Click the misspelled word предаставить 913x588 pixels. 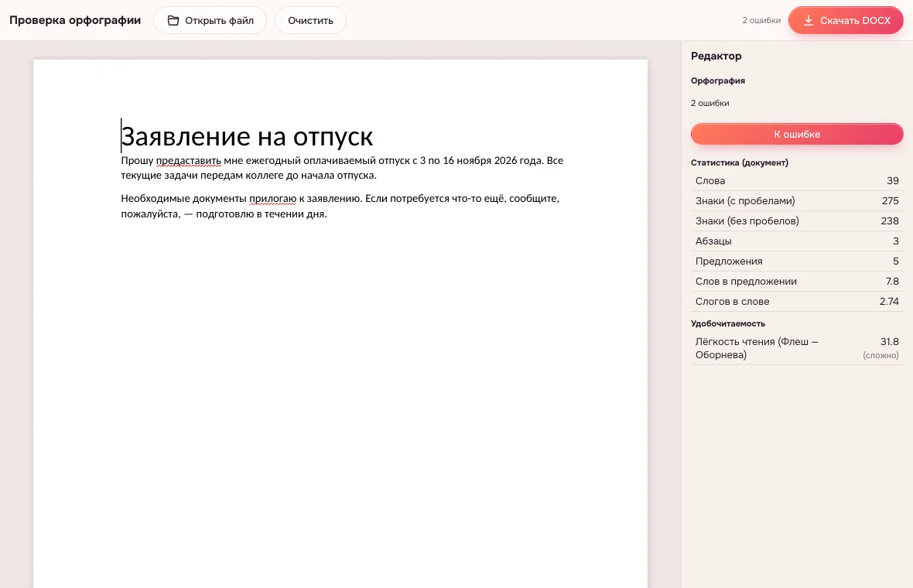[x=189, y=161]
